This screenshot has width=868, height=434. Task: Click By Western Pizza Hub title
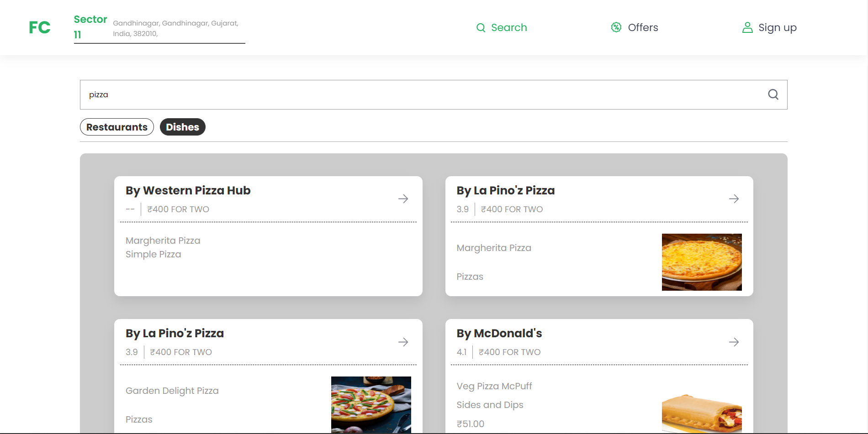click(188, 190)
